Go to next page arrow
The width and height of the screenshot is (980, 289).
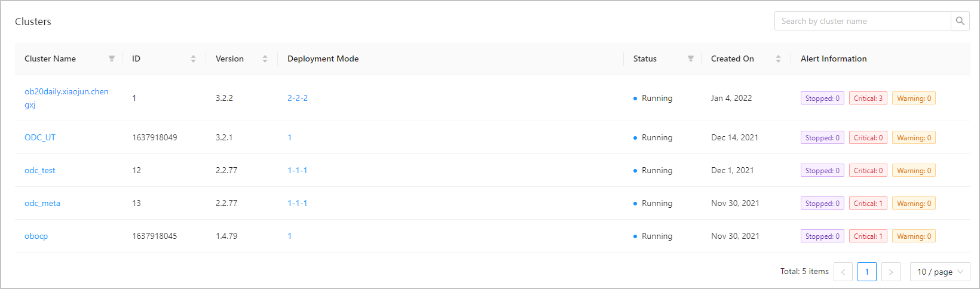click(x=890, y=272)
